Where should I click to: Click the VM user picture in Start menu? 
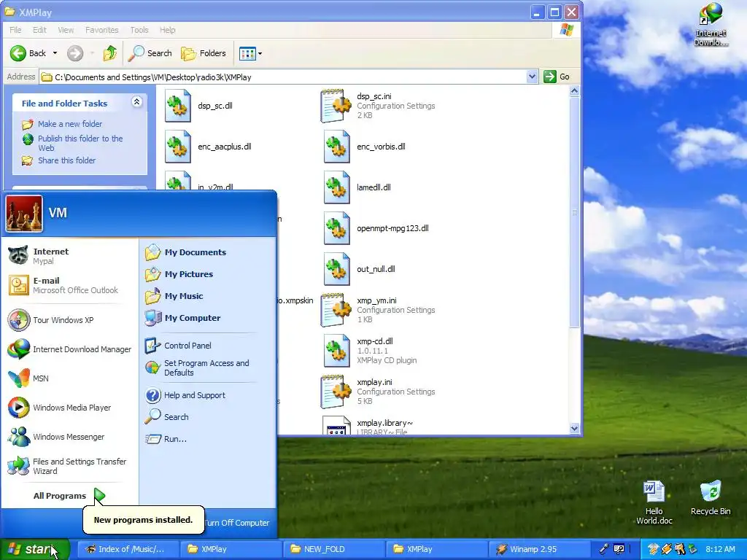(24, 214)
